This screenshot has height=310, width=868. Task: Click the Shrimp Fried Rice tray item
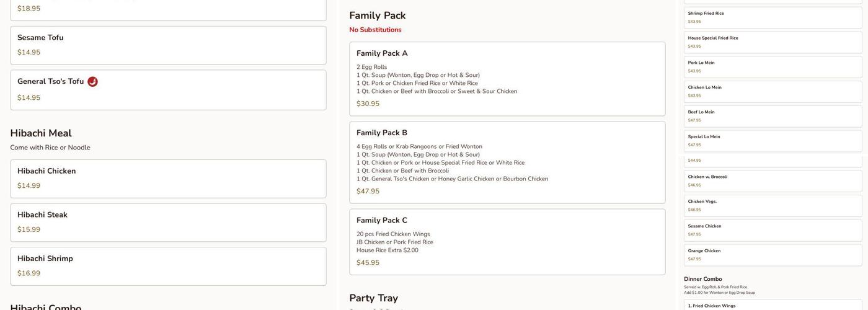click(x=773, y=17)
